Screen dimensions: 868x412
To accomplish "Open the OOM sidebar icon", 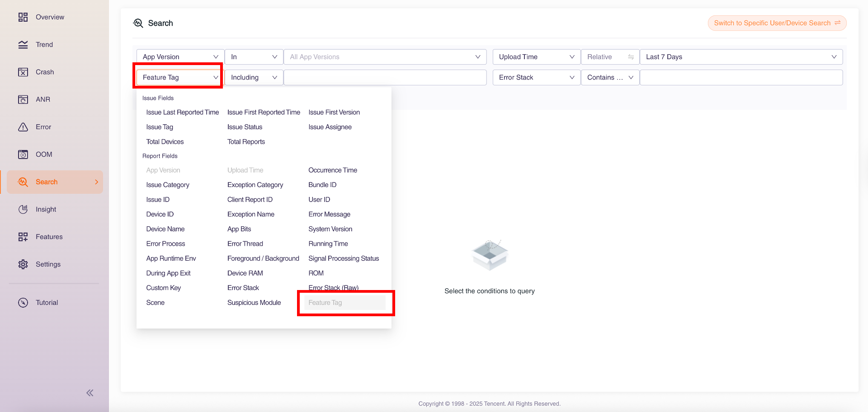I will pyautogui.click(x=23, y=154).
